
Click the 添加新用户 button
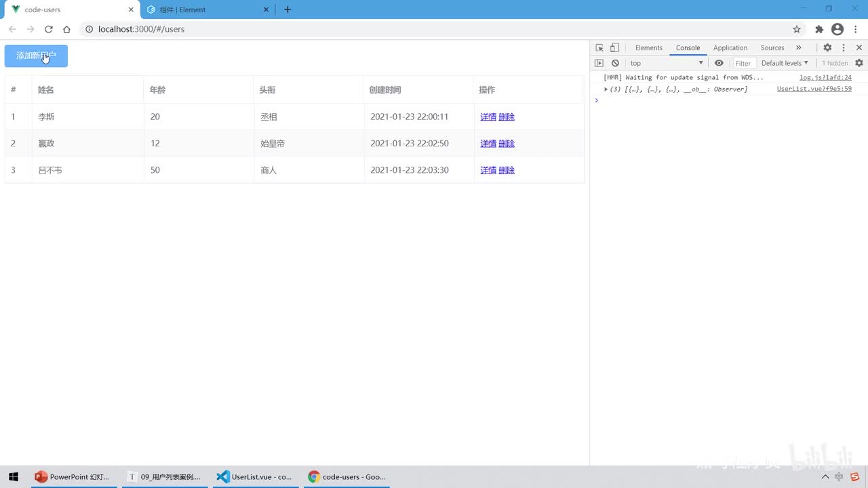click(x=36, y=56)
